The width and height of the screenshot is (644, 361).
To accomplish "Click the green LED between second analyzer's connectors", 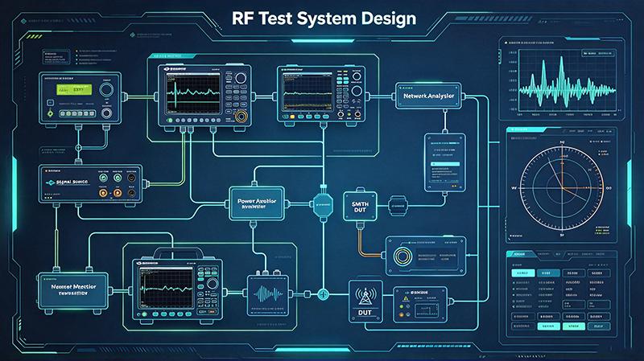I will [x=349, y=115].
